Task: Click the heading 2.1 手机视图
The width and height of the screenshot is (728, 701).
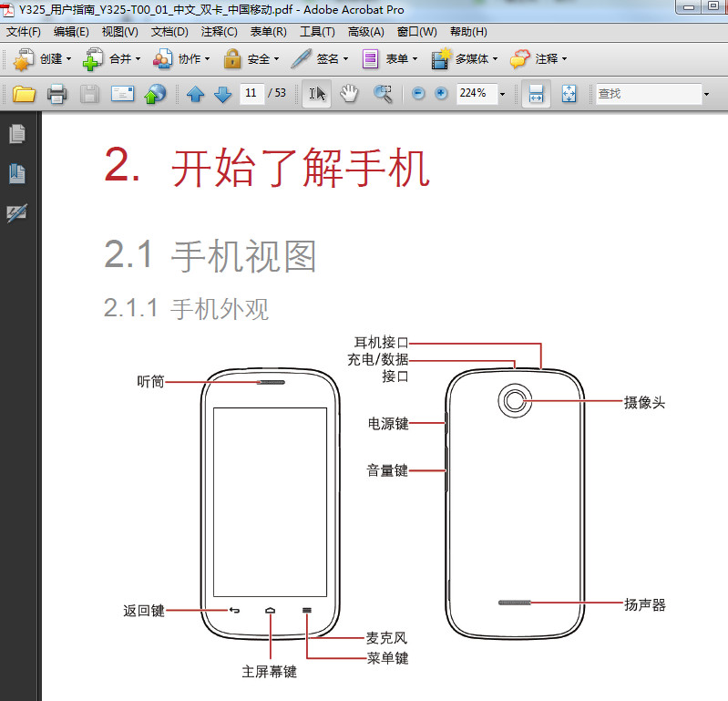Action: (210, 255)
